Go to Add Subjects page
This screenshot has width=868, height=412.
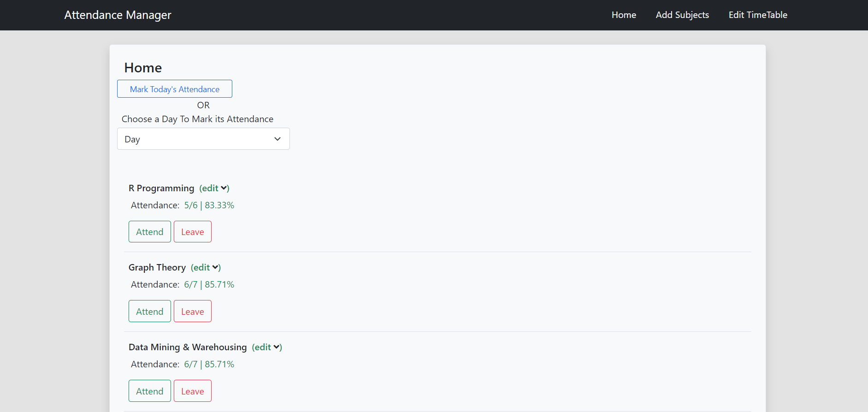point(682,15)
